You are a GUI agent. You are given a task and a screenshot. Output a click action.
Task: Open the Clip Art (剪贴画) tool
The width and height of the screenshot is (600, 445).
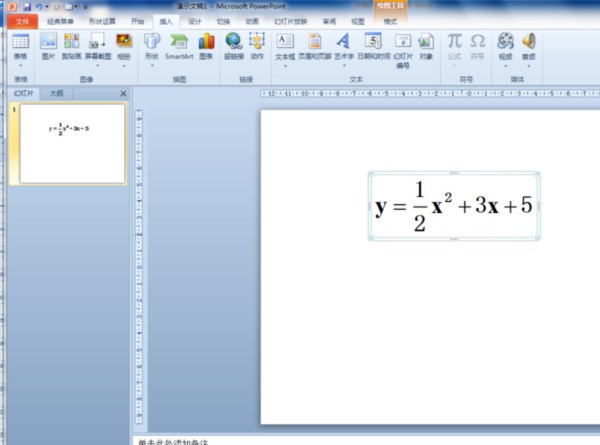tap(72, 42)
